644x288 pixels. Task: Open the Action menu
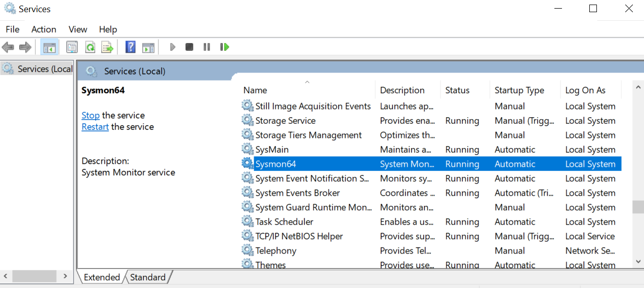tap(44, 29)
